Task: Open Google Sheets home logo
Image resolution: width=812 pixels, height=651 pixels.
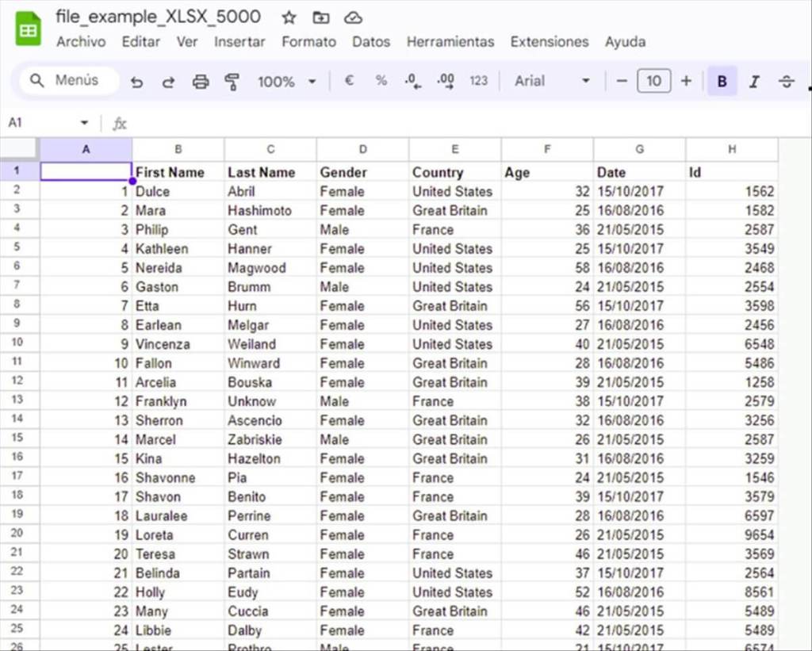Action: pyautogui.click(x=29, y=30)
